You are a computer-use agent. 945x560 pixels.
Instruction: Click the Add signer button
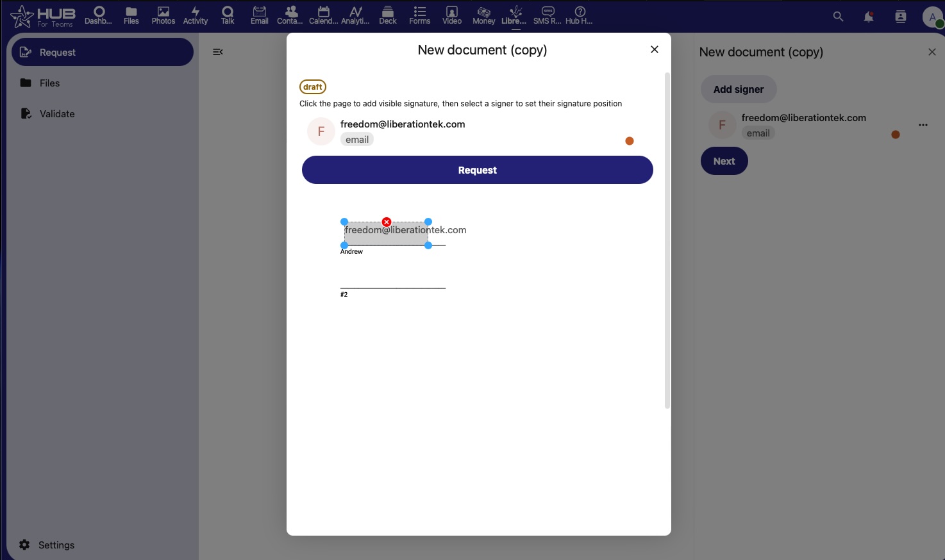tap(739, 90)
